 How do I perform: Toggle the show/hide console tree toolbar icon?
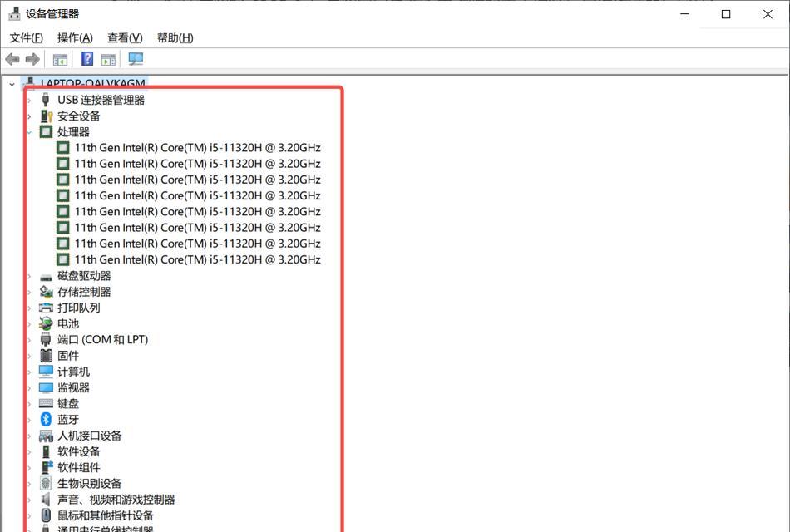60,60
